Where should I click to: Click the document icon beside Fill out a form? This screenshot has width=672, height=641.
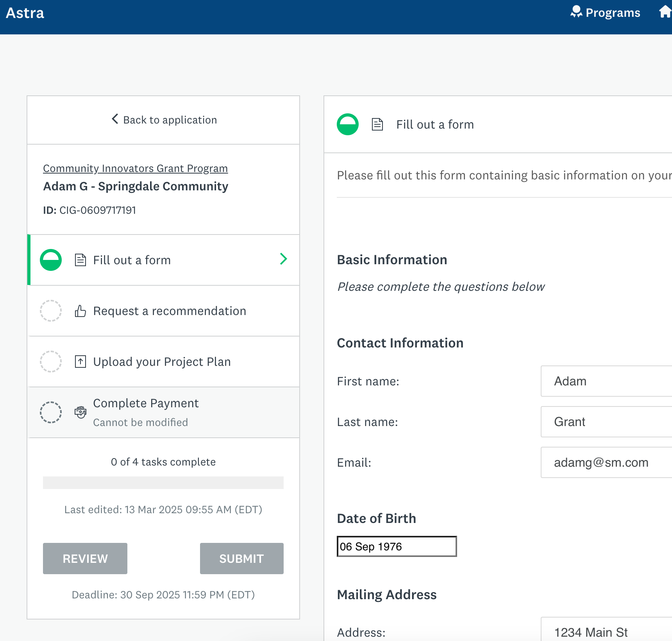80,259
